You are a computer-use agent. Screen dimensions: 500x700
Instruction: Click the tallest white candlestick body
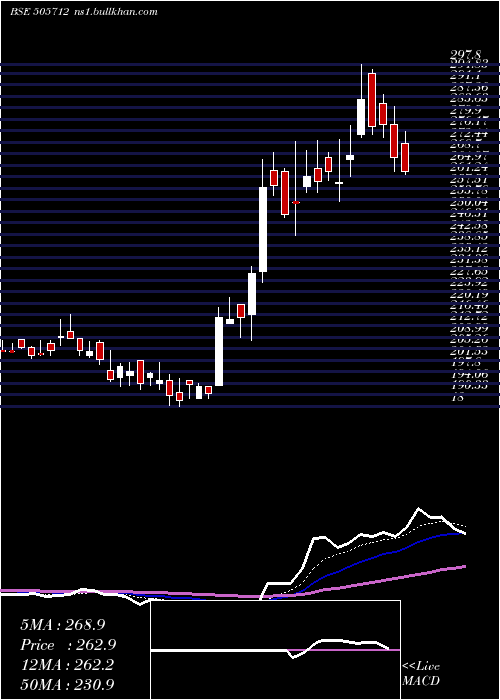(263, 229)
